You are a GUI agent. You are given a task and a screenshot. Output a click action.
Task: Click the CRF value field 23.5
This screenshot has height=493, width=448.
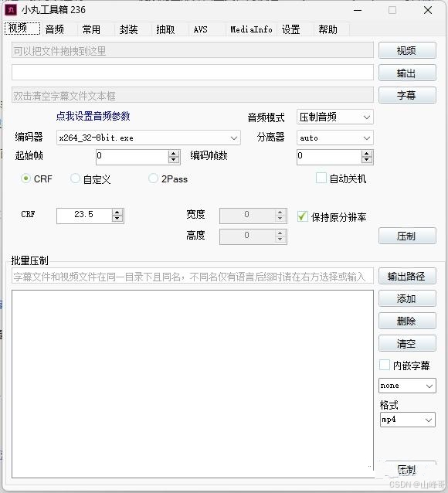84,216
